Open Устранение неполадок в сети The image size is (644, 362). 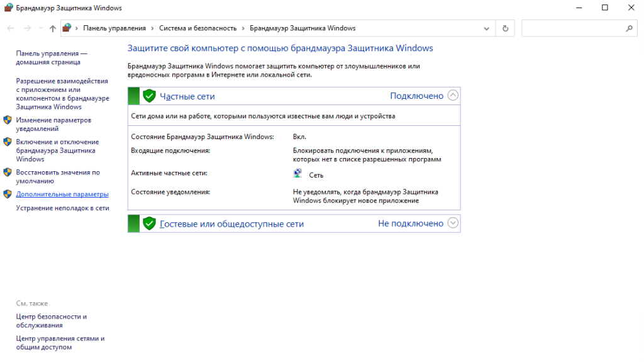[62, 208]
